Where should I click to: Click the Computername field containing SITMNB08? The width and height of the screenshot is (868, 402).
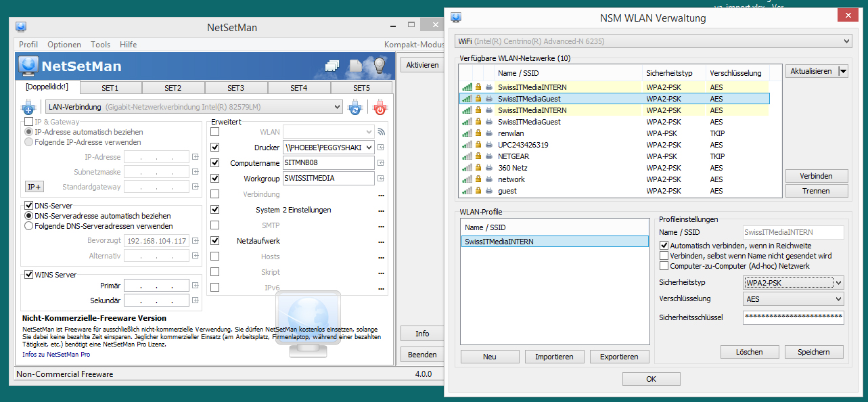coord(329,163)
